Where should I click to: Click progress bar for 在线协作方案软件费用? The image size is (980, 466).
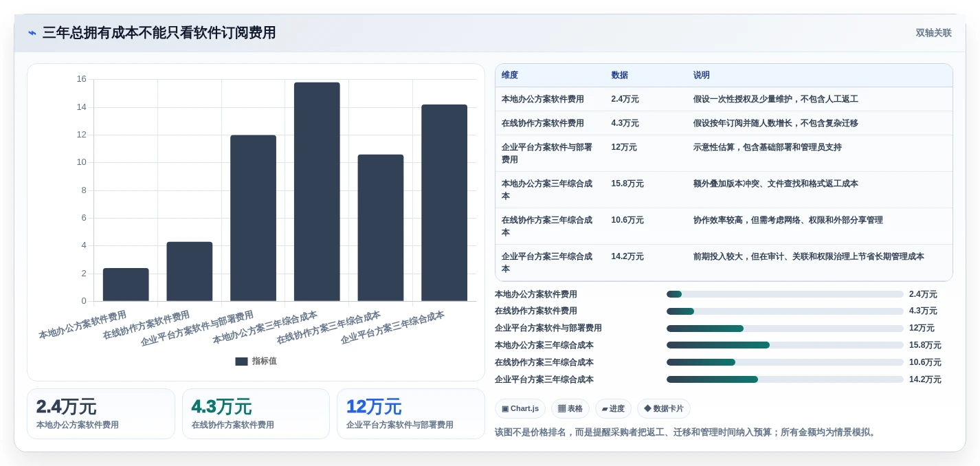click(785, 311)
